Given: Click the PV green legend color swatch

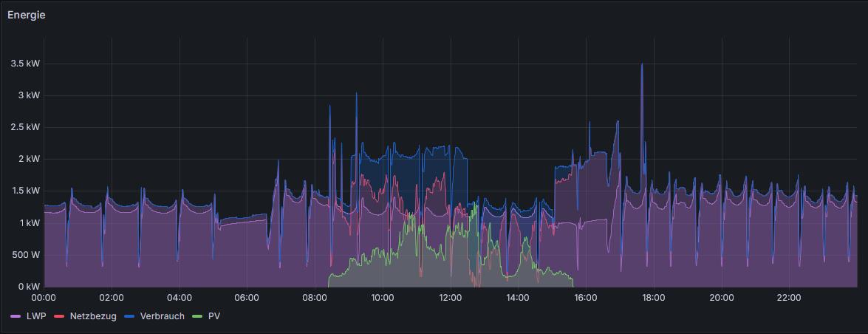Looking at the screenshot, I should pos(197,316).
